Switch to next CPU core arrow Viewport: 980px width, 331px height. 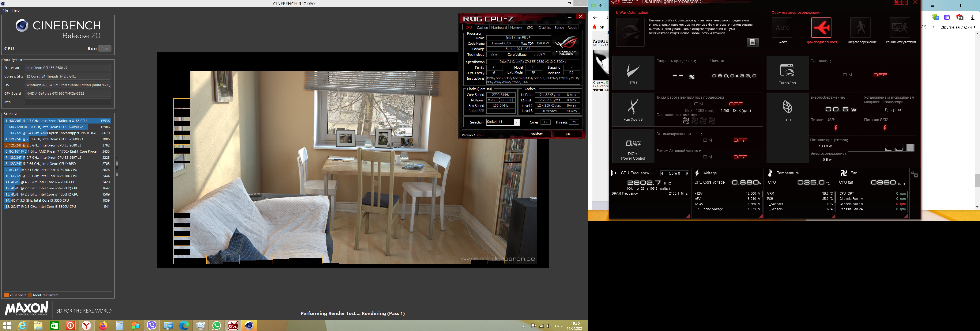point(687,173)
